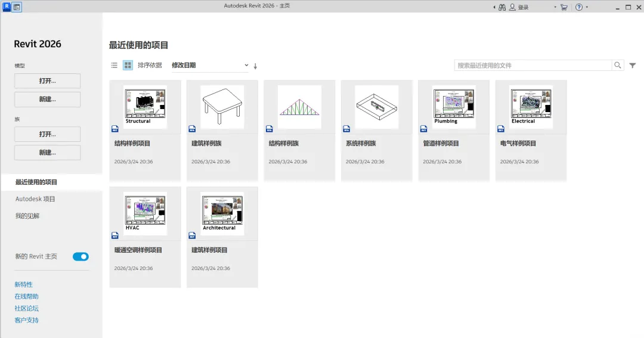Click the RVT file icon on 管道样例项目 card

tap(424, 129)
